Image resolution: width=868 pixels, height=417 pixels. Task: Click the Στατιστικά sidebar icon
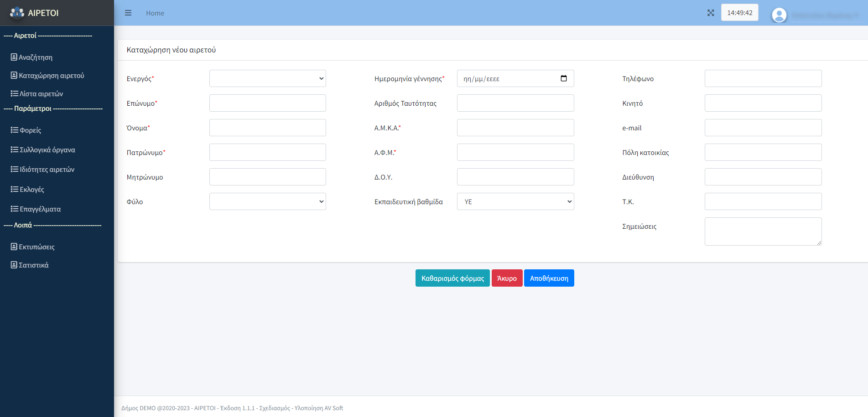click(x=14, y=265)
